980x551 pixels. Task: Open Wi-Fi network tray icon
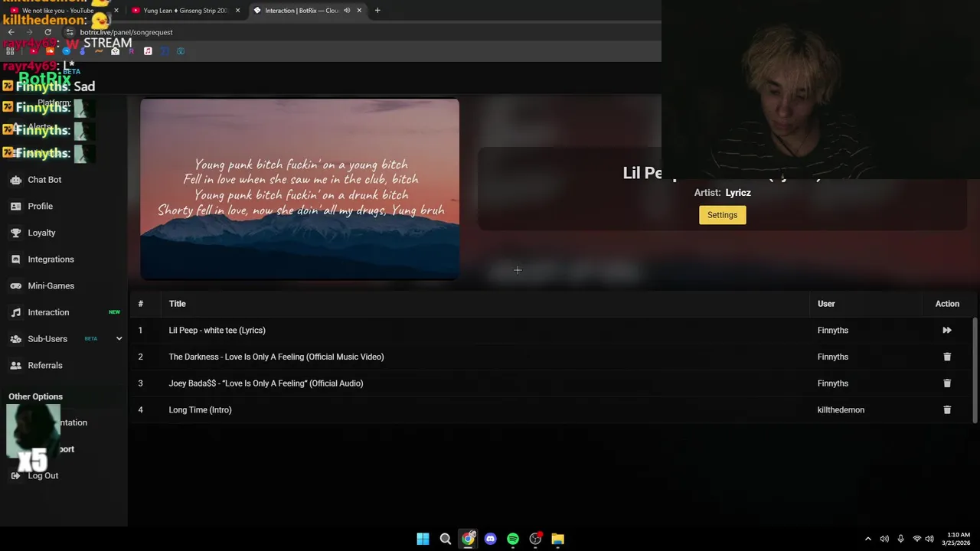(x=916, y=539)
